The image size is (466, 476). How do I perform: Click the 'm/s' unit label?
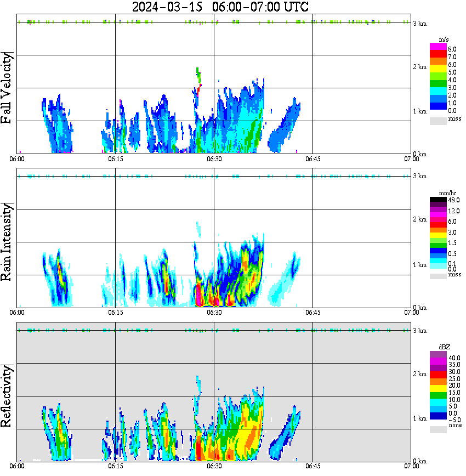444,40
